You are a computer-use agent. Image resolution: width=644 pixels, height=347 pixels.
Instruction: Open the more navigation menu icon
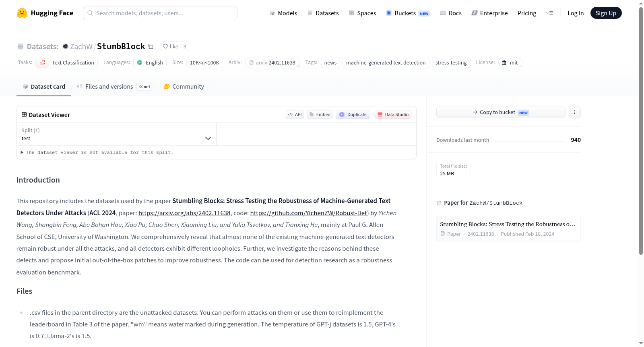[549, 13]
